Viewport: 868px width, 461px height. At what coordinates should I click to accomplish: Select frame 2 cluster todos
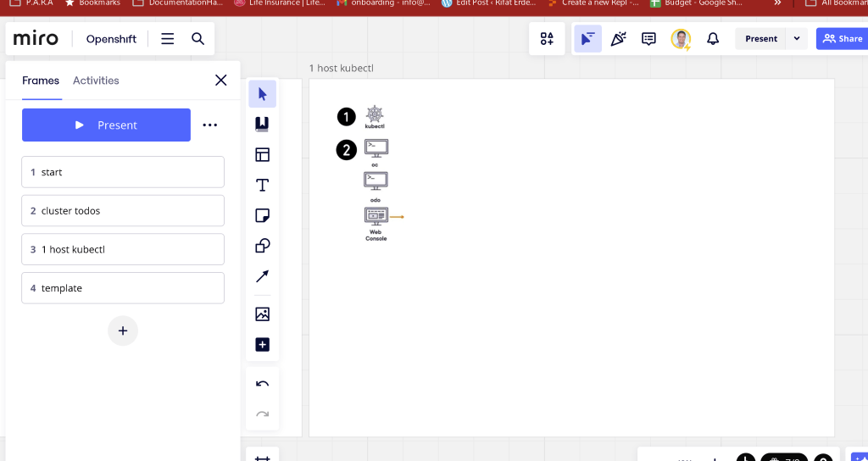(123, 211)
